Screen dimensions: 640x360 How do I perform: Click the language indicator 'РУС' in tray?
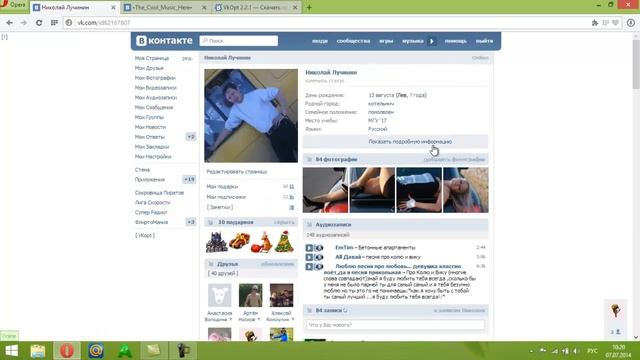click(x=592, y=351)
